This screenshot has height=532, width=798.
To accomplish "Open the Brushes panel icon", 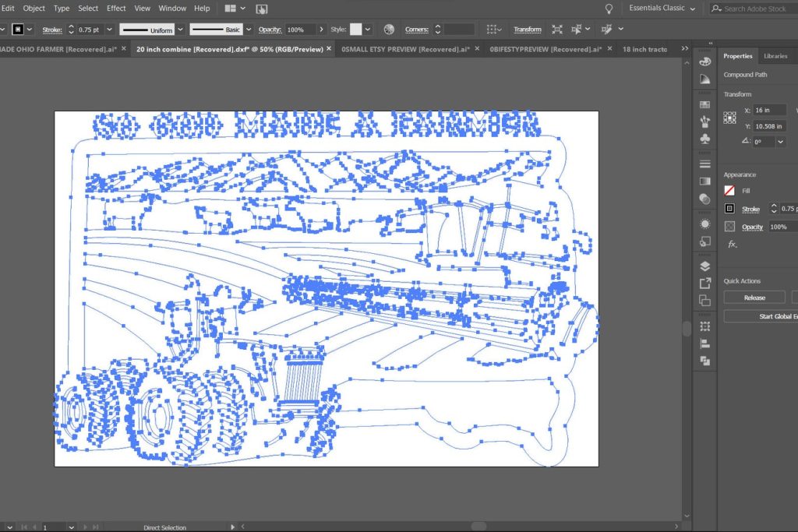I will [x=705, y=121].
